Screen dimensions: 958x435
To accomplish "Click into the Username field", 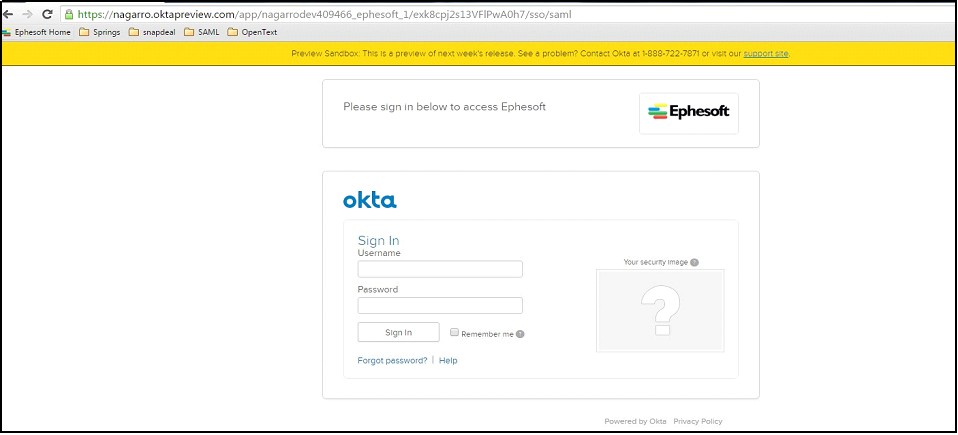I will 440,269.
